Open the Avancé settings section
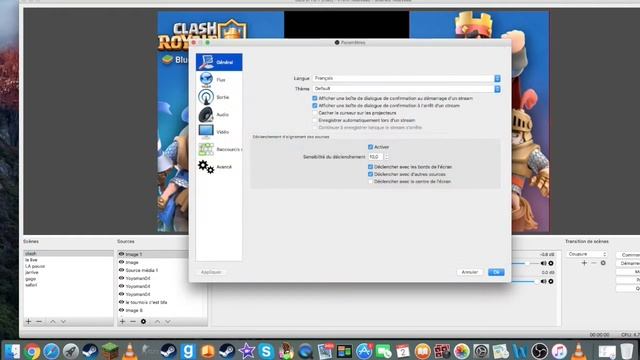 (x=219, y=167)
